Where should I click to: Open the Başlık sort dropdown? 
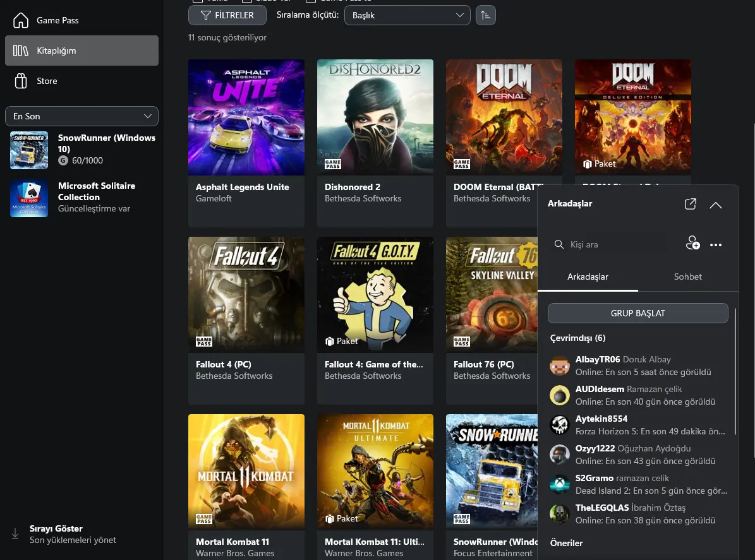(408, 15)
